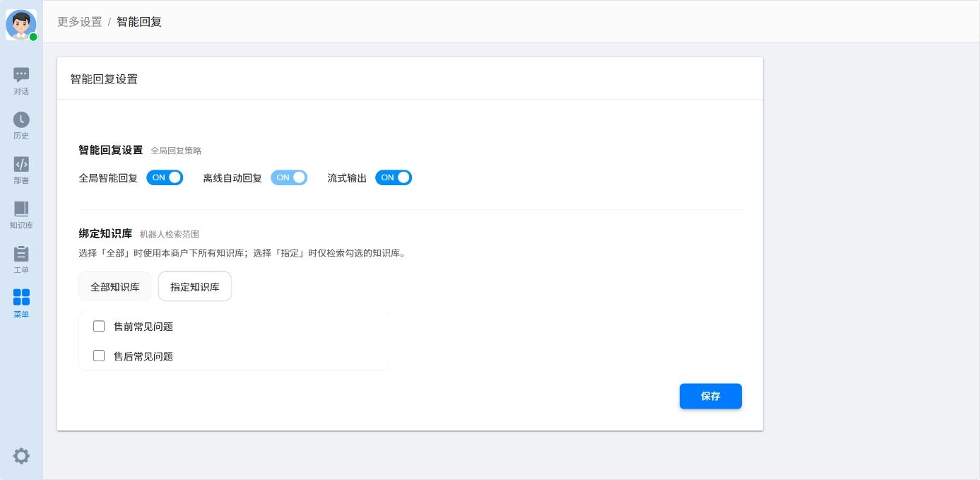
Task: Click the 保存 button
Action: pyautogui.click(x=711, y=396)
